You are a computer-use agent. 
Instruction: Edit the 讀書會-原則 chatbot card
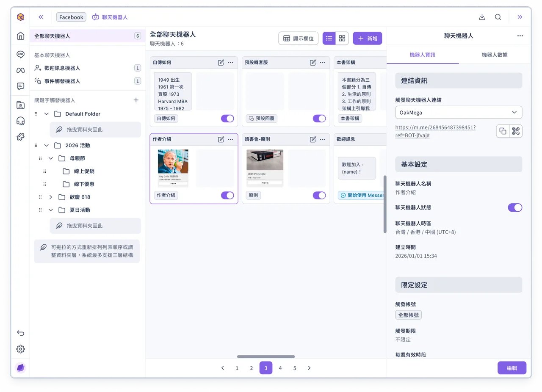tap(313, 139)
